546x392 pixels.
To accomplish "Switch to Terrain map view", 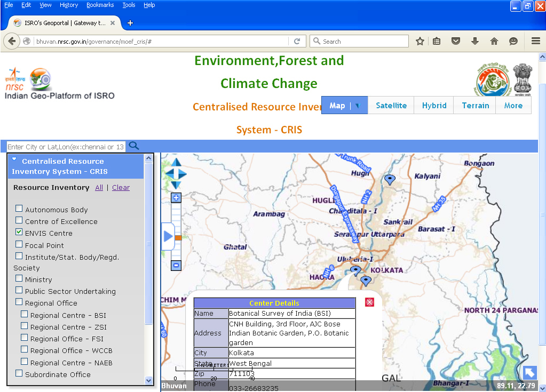I will [476, 106].
